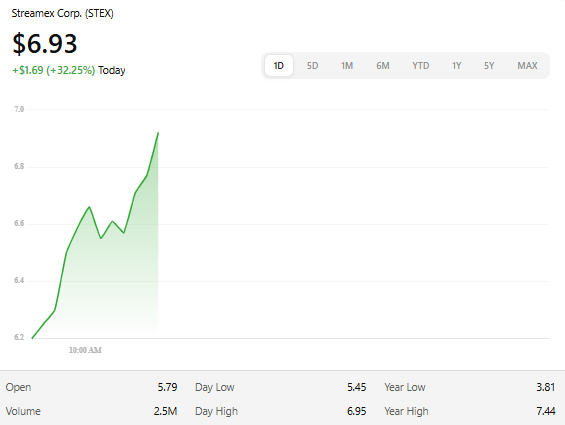This screenshot has height=425, width=565.
Task: Click the Day High label
Action: [x=217, y=411]
